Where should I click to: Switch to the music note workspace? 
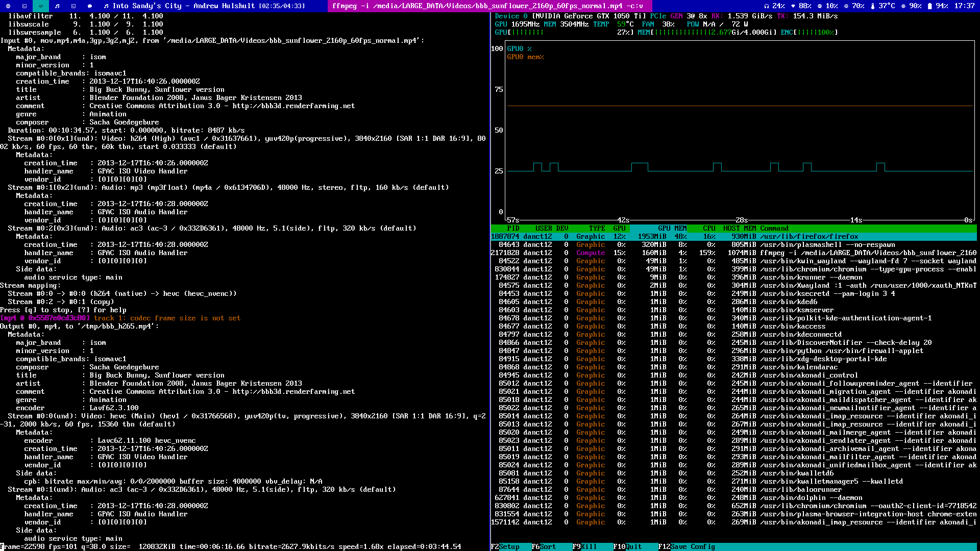[x=57, y=6]
